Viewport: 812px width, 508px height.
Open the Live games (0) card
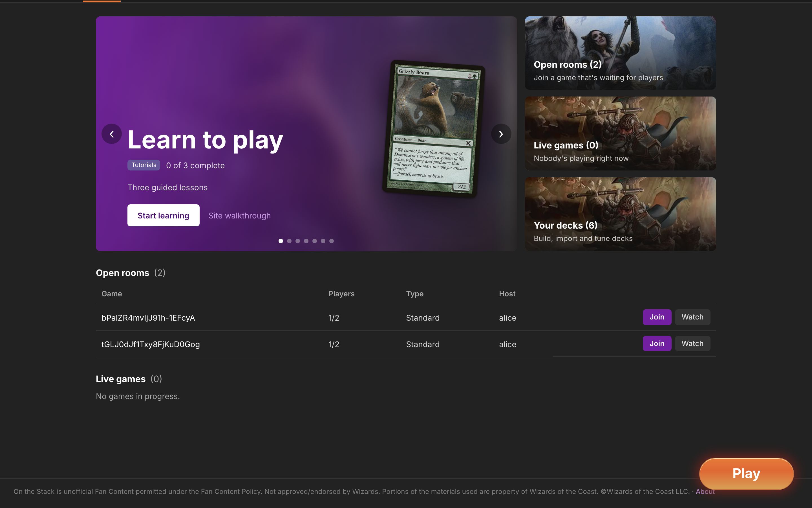coord(620,133)
